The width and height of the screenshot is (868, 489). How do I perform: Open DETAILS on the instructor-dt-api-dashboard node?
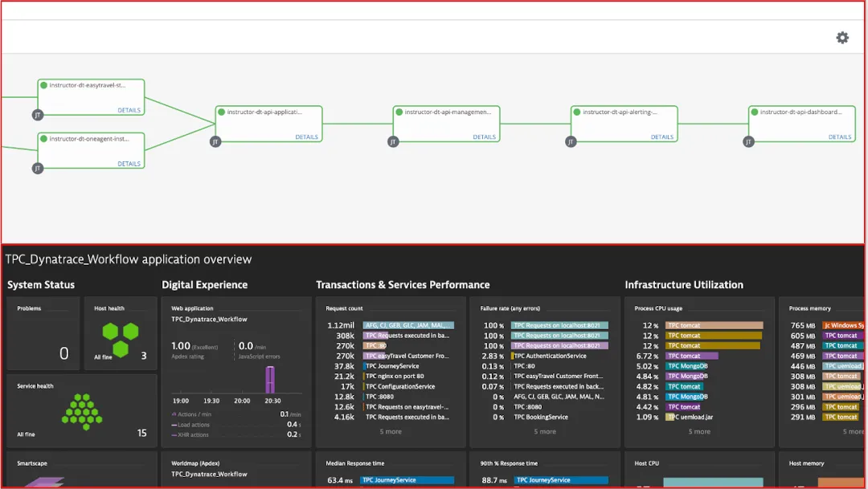click(x=839, y=137)
